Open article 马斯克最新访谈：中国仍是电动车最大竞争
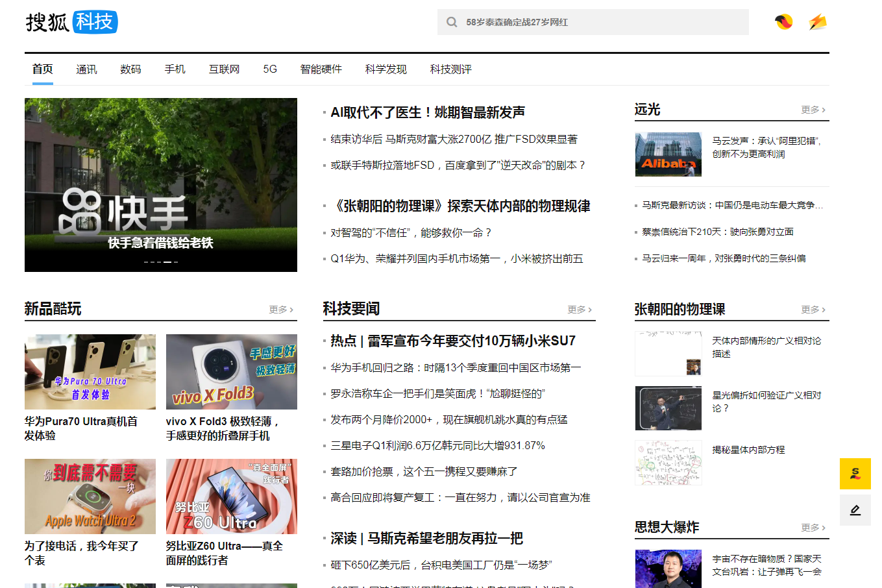The image size is (882, 588). (x=732, y=205)
